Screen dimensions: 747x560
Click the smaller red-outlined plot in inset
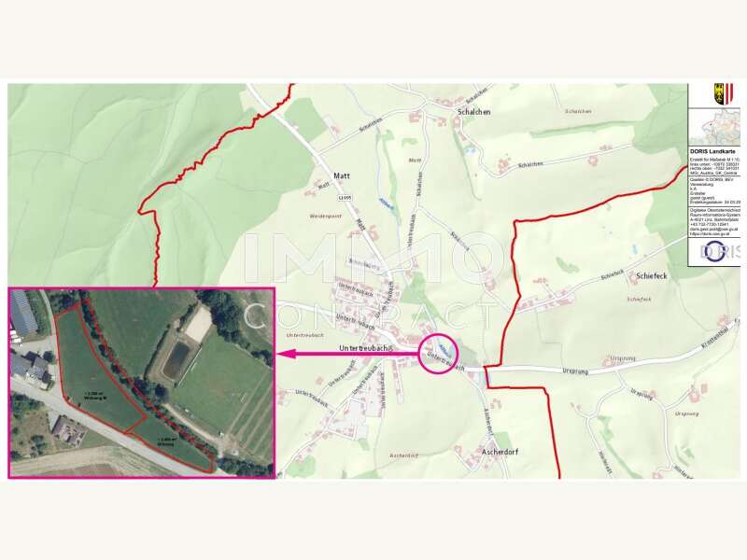(x=174, y=445)
